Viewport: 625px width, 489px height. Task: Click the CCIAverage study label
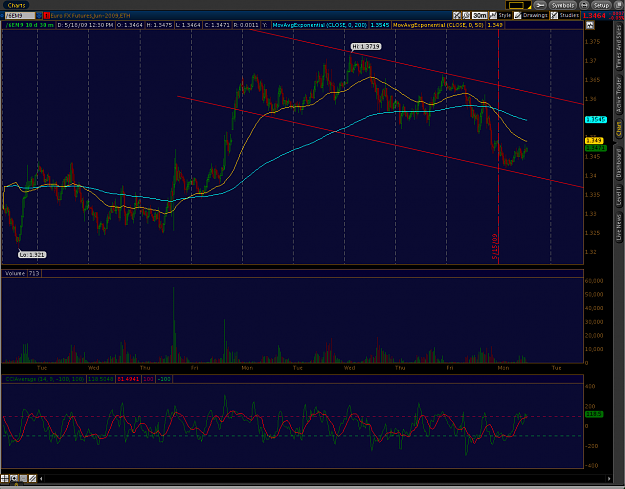[x=44, y=379]
